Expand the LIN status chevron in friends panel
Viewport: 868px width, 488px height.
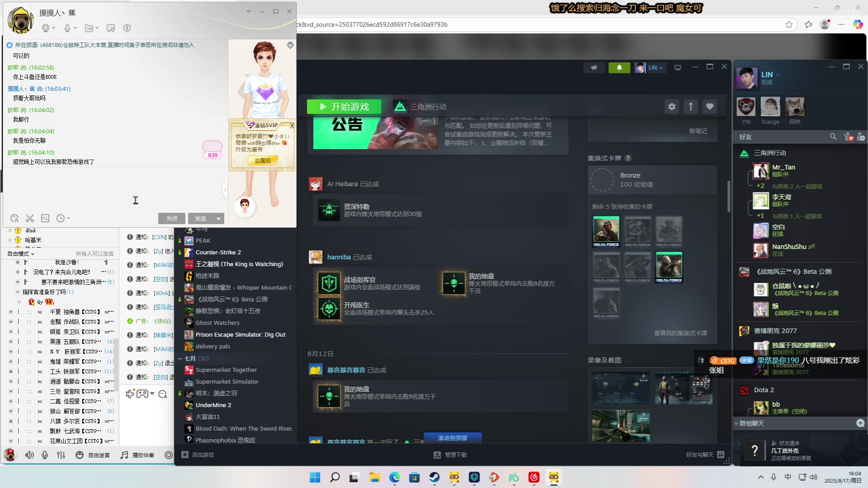tap(778, 75)
